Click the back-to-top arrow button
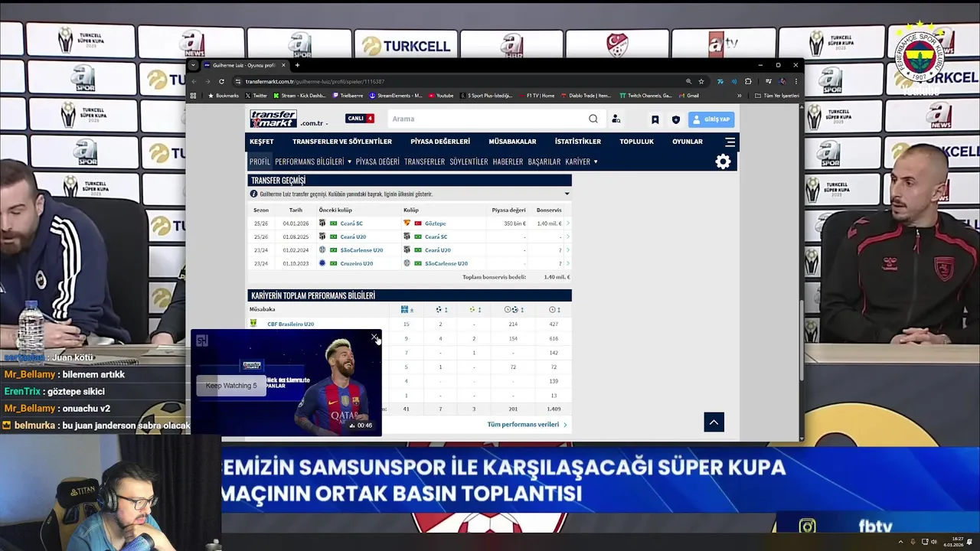The image size is (980, 551). pyautogui.click(x=714, y=422)
